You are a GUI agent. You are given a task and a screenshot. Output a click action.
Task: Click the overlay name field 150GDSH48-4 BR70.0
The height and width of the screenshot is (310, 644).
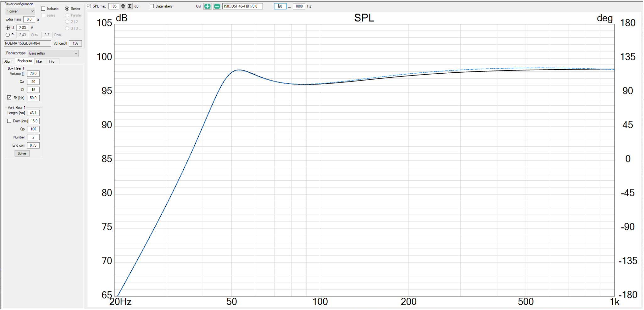pos(242,6)
